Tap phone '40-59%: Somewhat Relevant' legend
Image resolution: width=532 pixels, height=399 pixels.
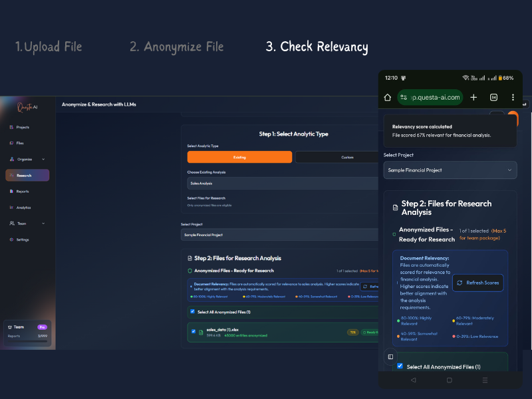coord(419,336)
